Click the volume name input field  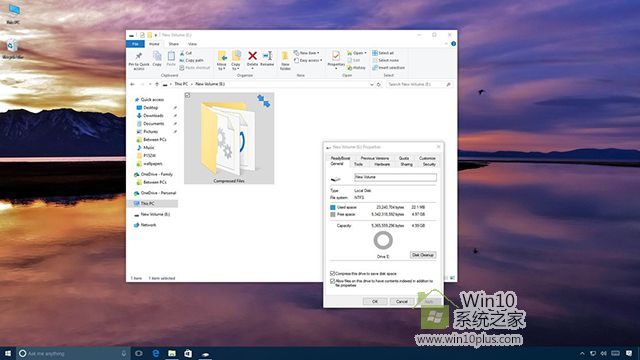[395, 177]
